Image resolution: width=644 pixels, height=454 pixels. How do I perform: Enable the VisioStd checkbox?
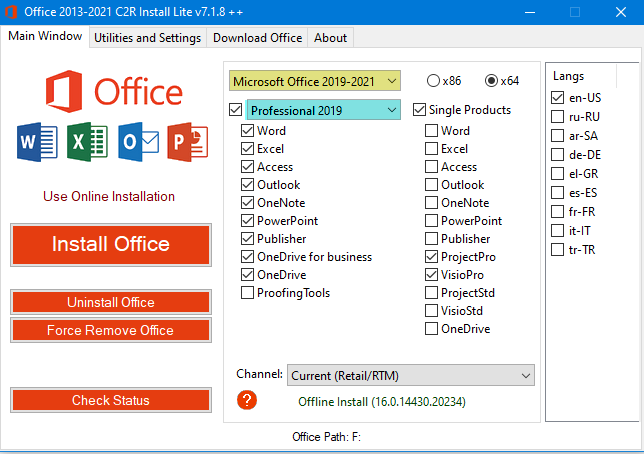point(431,311)
